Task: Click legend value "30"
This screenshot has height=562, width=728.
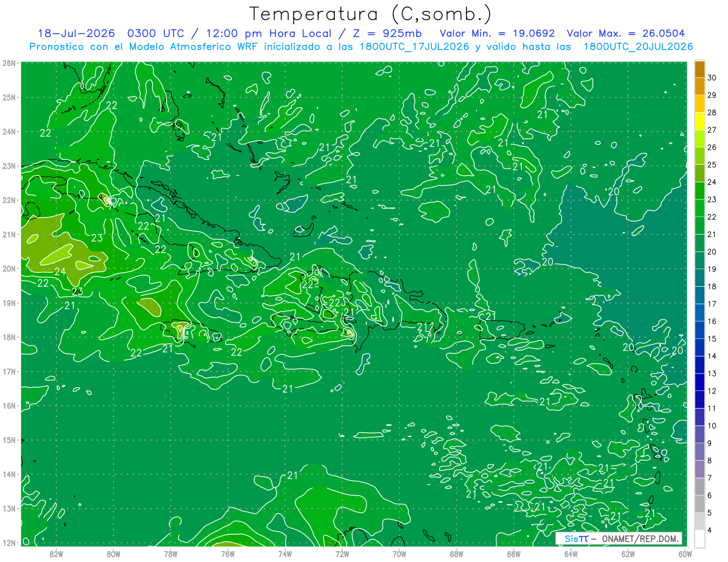Action: [x=712, y=78]
